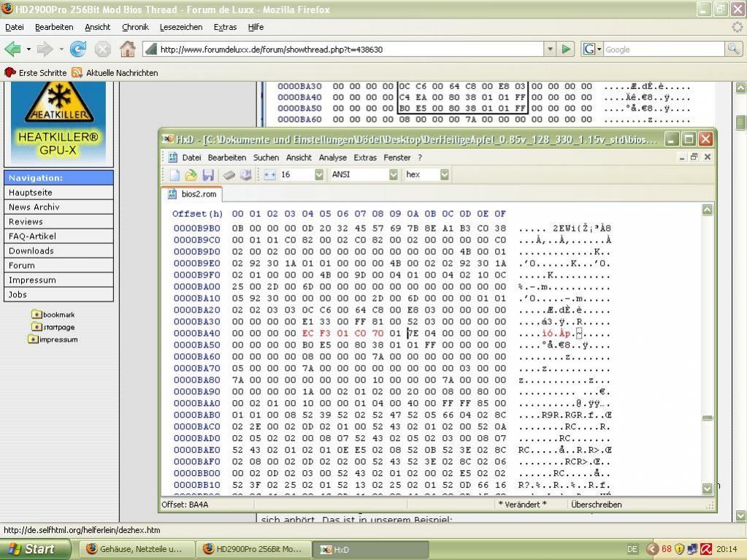Click the Überschreiben status bar entry
The width and height of the screenshot is (747, 560).
[596, 505]
